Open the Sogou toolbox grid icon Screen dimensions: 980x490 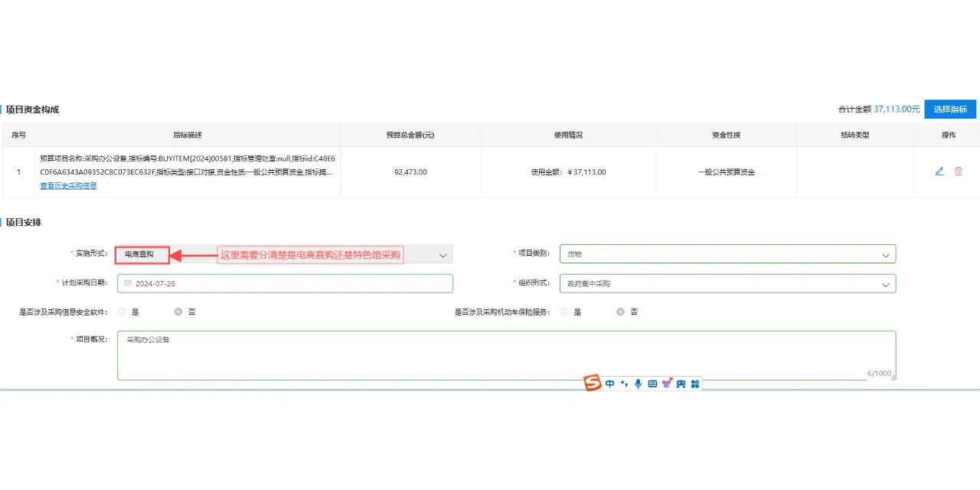695,384
